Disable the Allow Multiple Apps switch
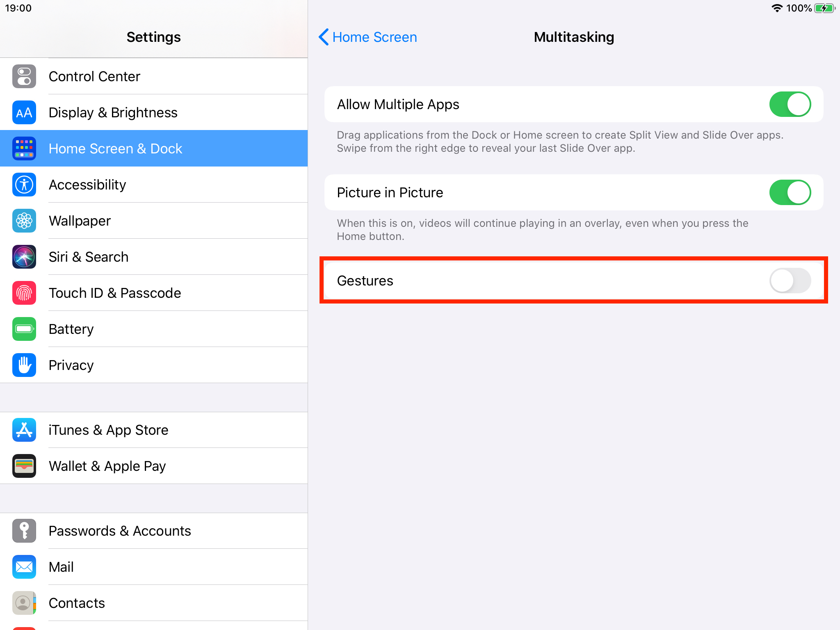The height and width of the screenshot is (630, 840). click(x=790, y=104)
